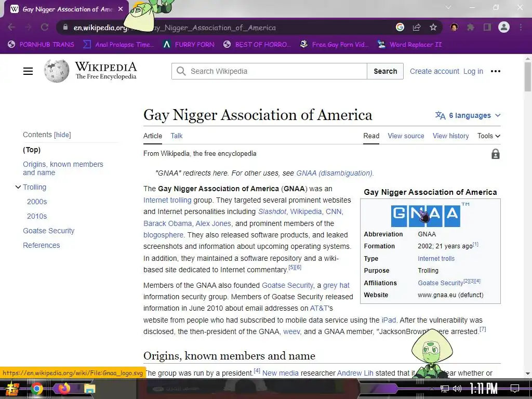Open the Extensions puzzle-piece menu
Image resolution: width=532 pixels, height=399 pixels.
pos(470,27)
